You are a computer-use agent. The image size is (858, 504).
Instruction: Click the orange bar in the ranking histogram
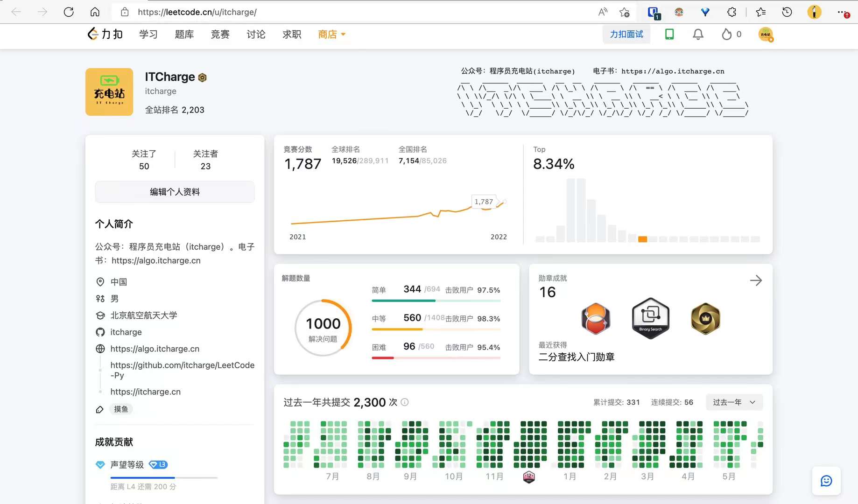click(x=642, y=239)
